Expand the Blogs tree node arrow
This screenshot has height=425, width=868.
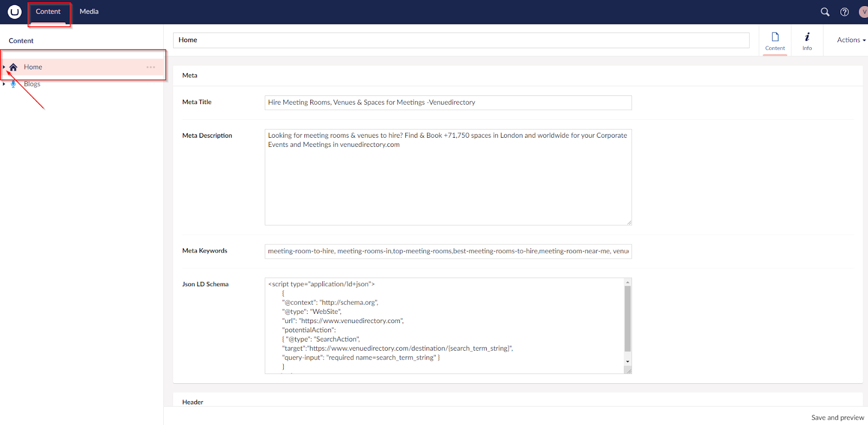click(4, 84)
